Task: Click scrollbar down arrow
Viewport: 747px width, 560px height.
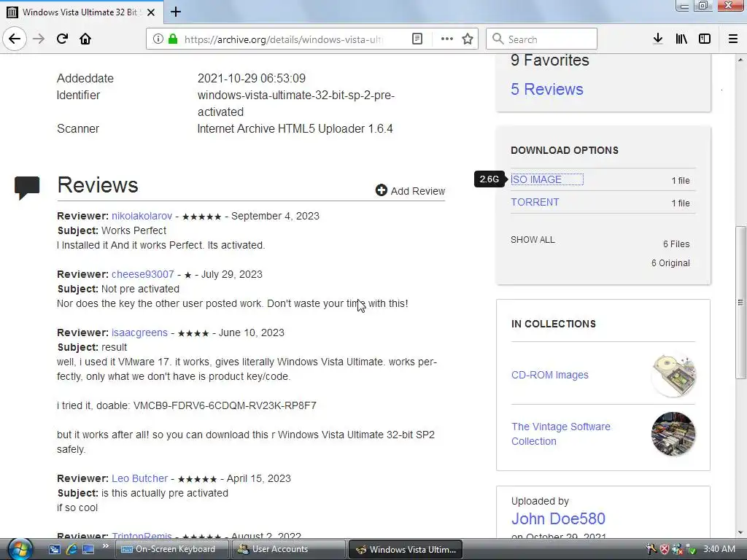Action: pyautogui.click(x=740, y=532)
